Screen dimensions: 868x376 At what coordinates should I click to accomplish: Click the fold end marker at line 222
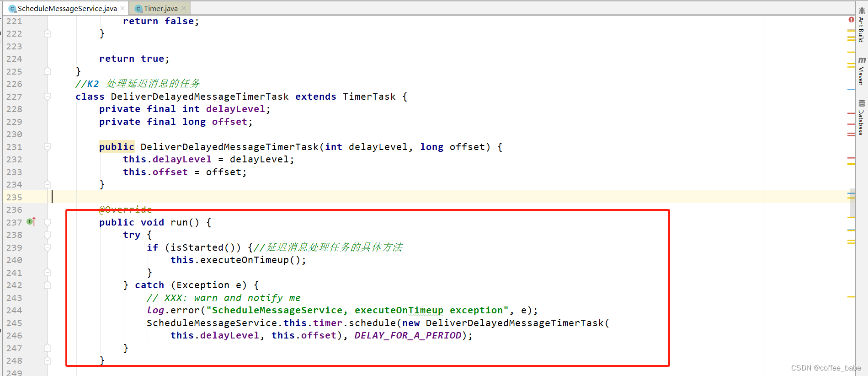pyautogui.click(x=48, y=33)
